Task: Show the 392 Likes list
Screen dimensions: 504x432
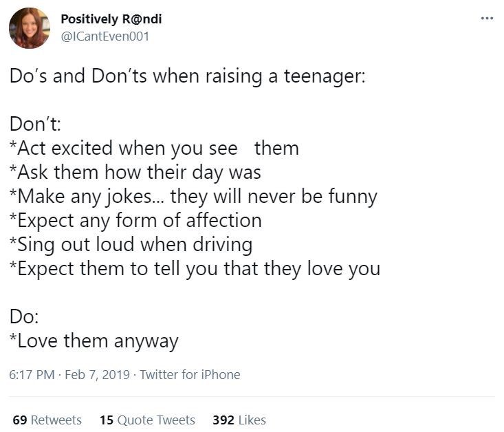Action: coord(239,420)
